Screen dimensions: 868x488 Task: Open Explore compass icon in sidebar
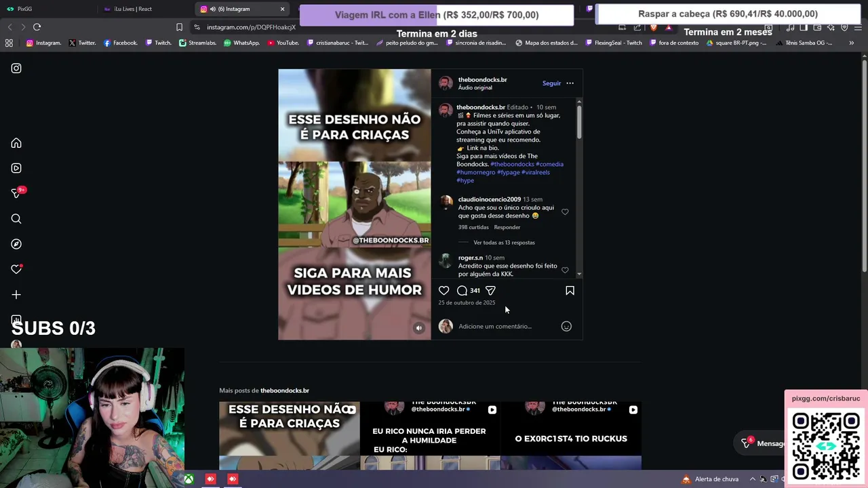(16, 244)
